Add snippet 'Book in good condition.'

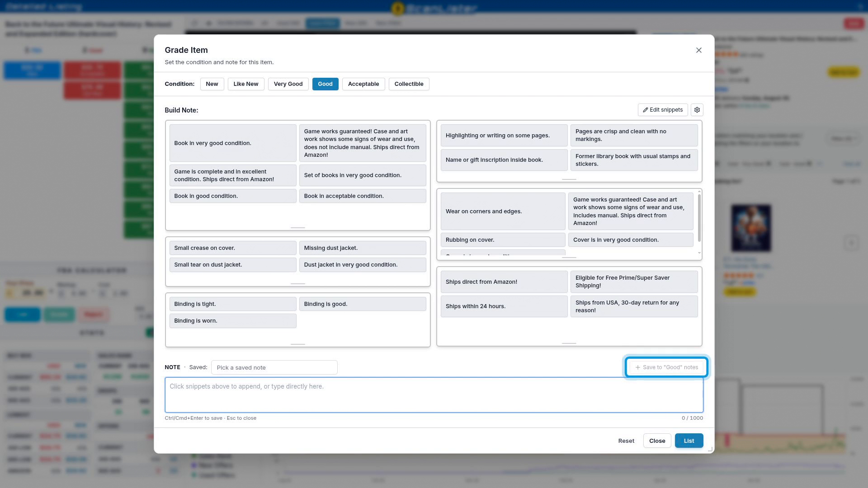(x=233, y=196)
